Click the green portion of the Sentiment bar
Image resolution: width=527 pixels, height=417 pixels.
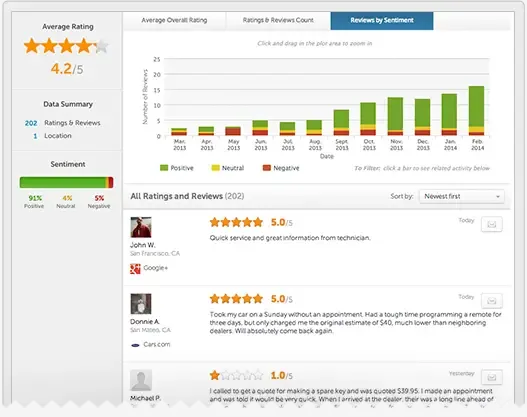[x=63, y=182]
